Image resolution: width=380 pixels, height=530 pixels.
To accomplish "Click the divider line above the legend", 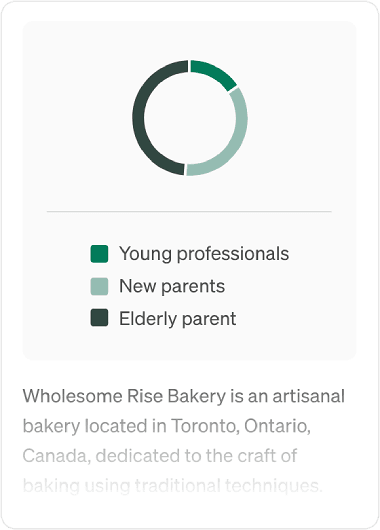I will click(x=189, y=212).
